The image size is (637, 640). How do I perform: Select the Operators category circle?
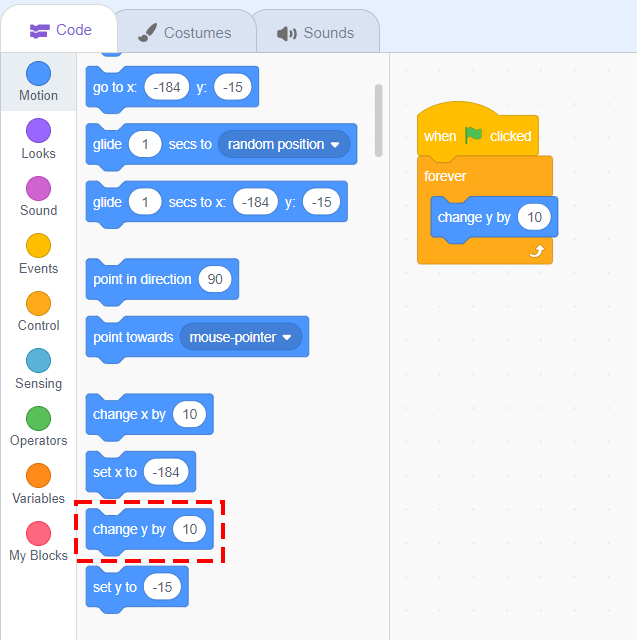pyautogui.click(x=38, y=418)
